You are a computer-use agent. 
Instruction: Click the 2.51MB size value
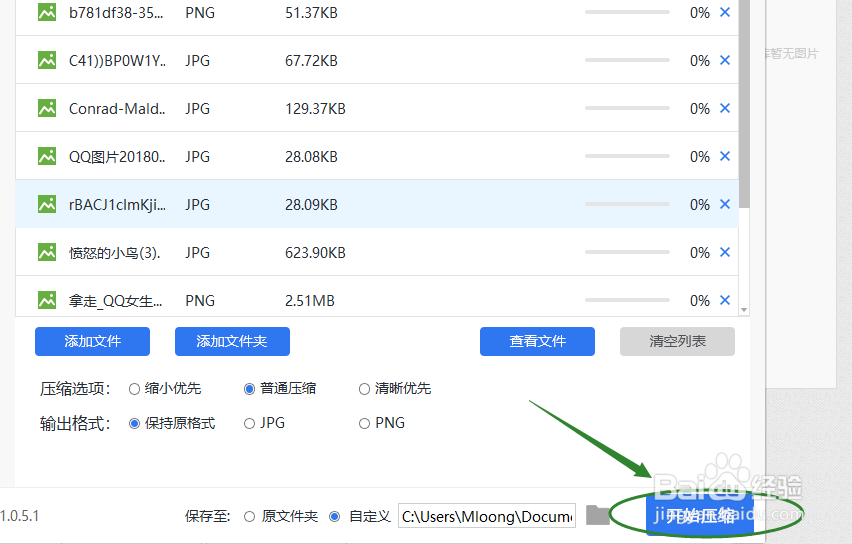[310, 301]
